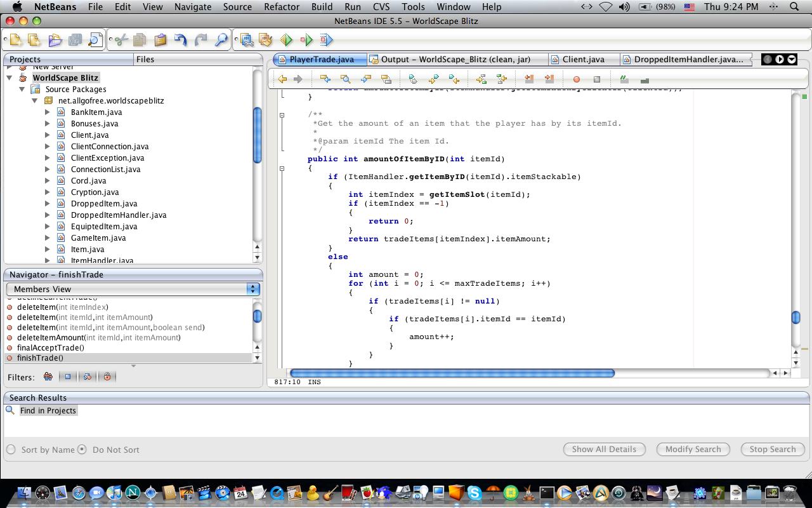The image size is (812, 508).
Task: Click Navigator list scroll down arrow
Action: [x=257, y=358]
